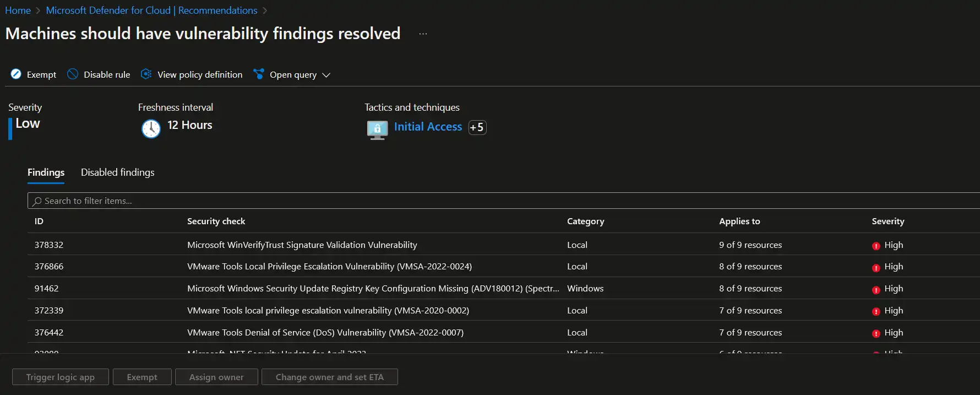Select finding ID 376442
The width and height of the screenshot is (980, 395).
coord(49,332)
